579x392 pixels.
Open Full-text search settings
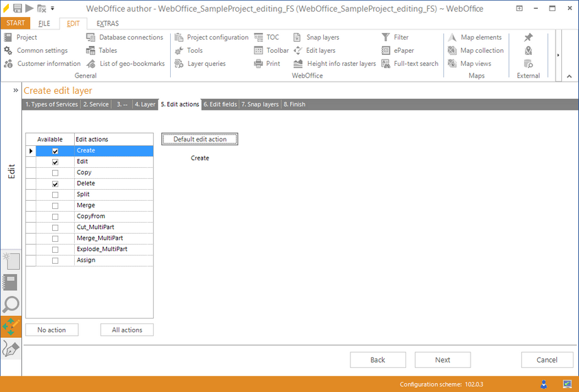[x=410, y=64]
